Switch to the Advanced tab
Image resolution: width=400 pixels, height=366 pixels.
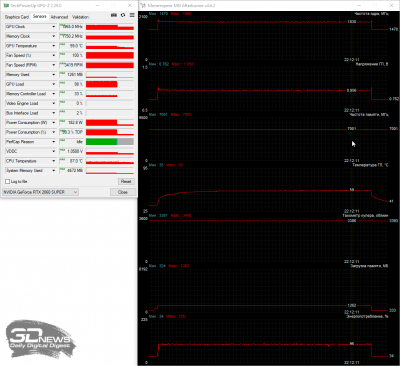click(59, 17)
